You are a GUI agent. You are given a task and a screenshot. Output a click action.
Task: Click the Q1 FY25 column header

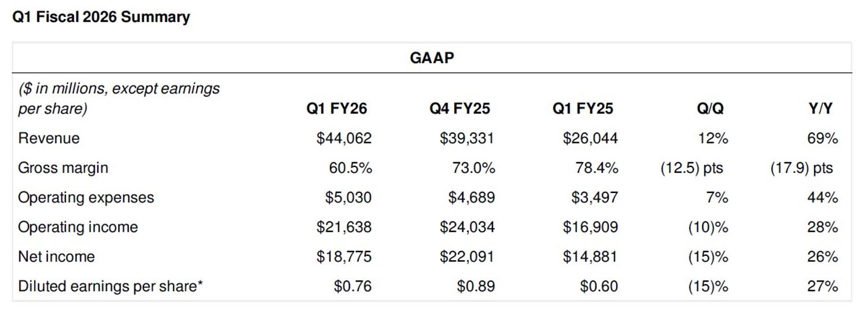click(583, 109)
